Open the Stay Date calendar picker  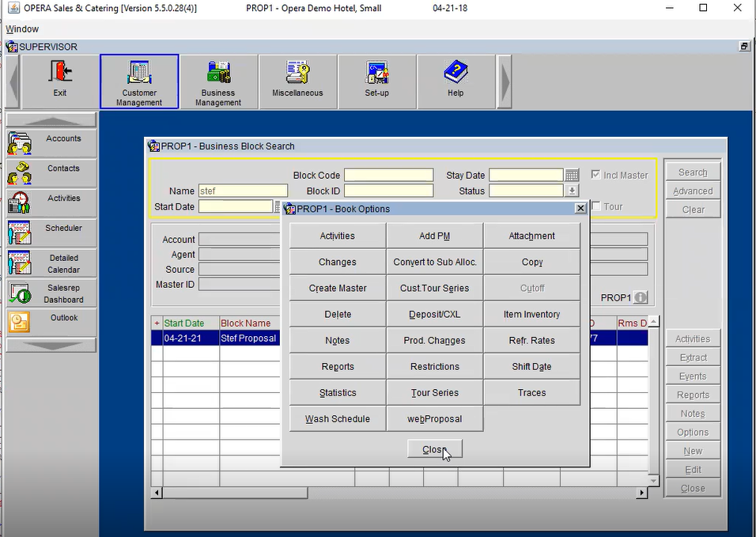point(572,175)
